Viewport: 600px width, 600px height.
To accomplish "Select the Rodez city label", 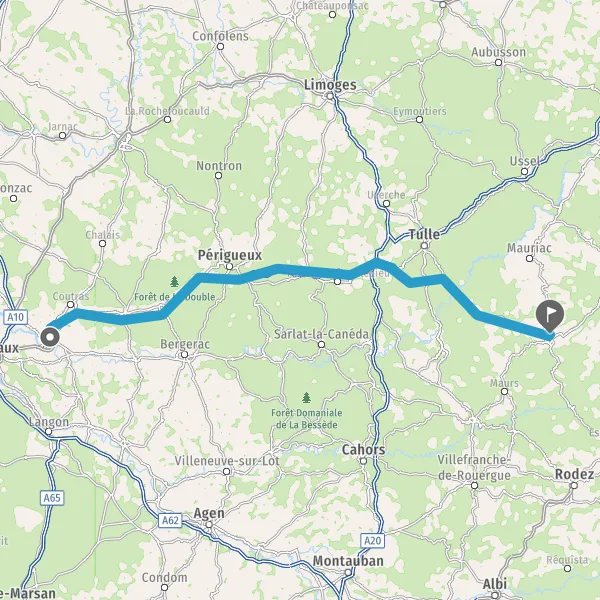I will [574, 474].
